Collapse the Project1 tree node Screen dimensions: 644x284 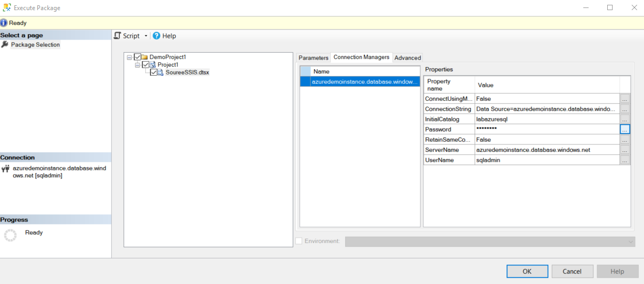pyautogui.click(x=137, y=64)
